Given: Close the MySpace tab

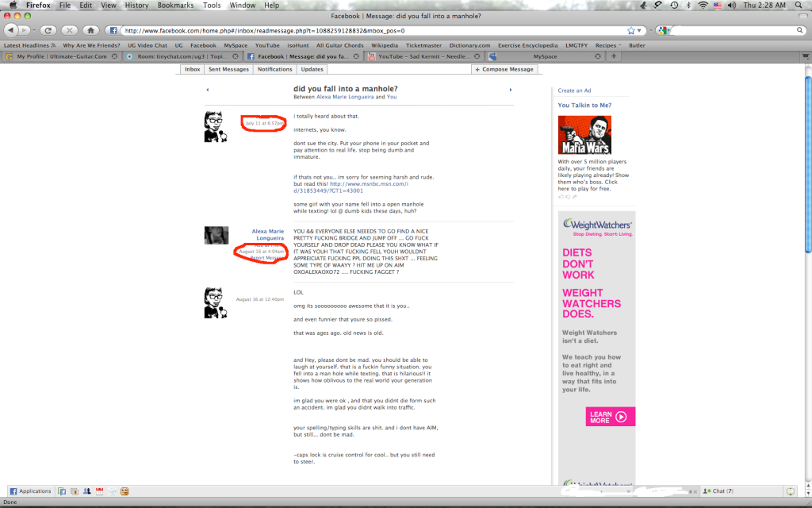Looking at the screenshot, I should coord(598,56).
